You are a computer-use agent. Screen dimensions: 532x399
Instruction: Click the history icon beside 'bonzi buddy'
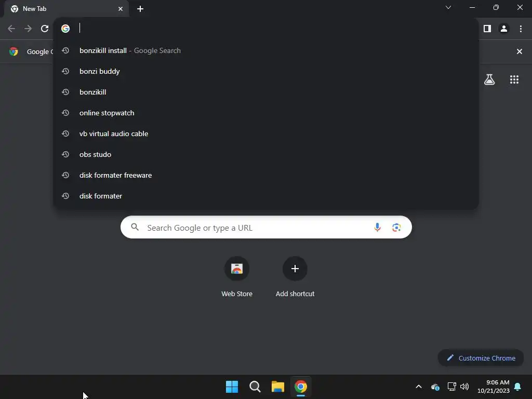tap(65, 71)
